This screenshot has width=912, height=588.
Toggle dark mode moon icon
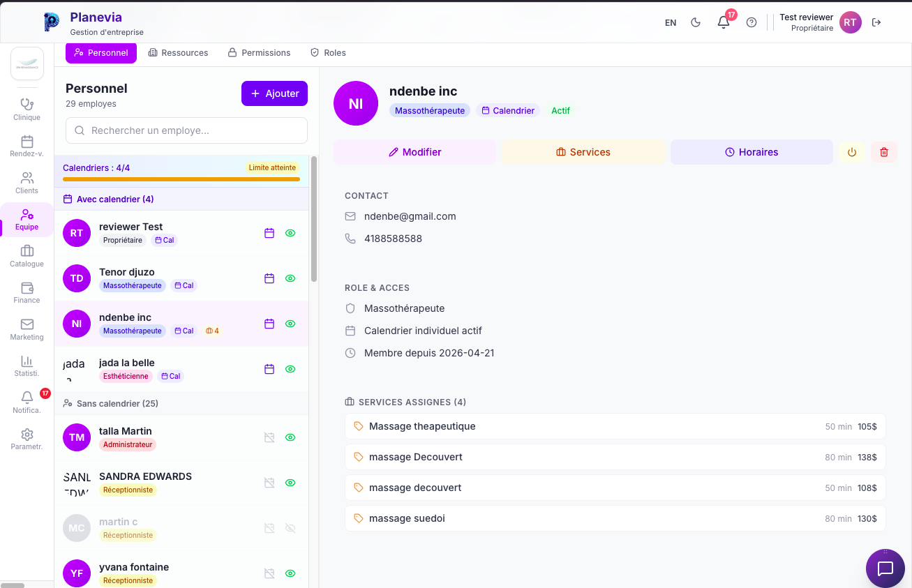tap(696, 22)
